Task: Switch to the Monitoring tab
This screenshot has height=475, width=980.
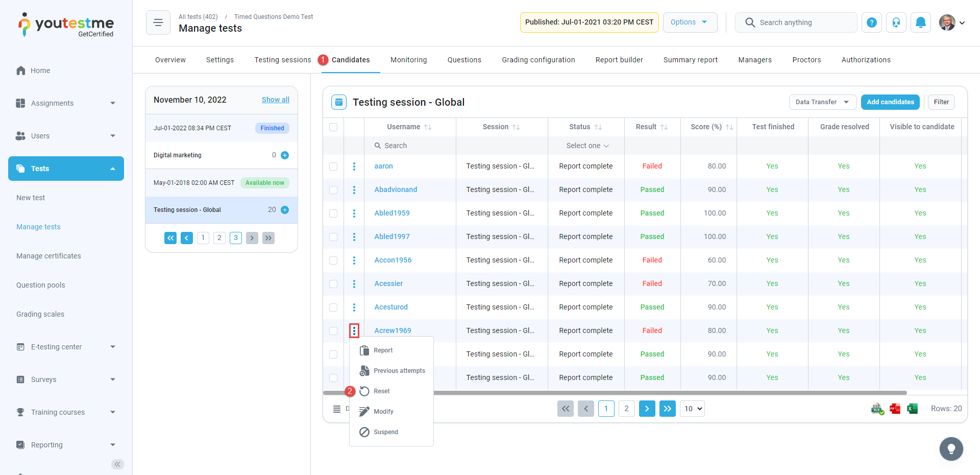Action: pyautogui.click(x=408, y=60)
